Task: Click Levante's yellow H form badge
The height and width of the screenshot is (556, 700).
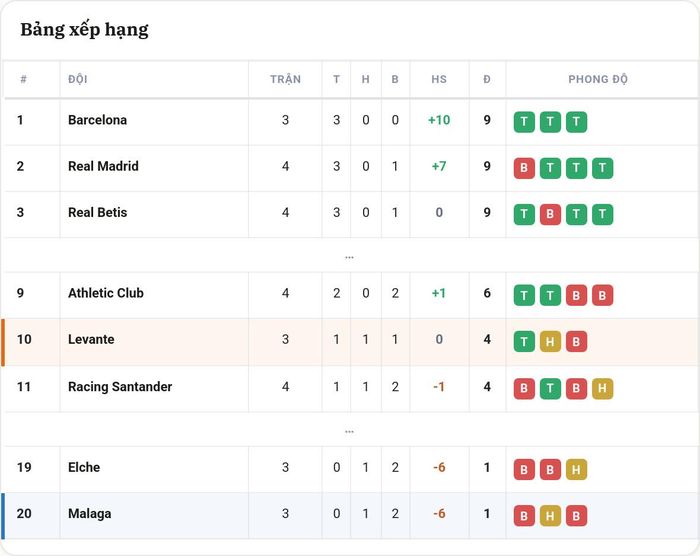Action: click(x=550, y=342)
